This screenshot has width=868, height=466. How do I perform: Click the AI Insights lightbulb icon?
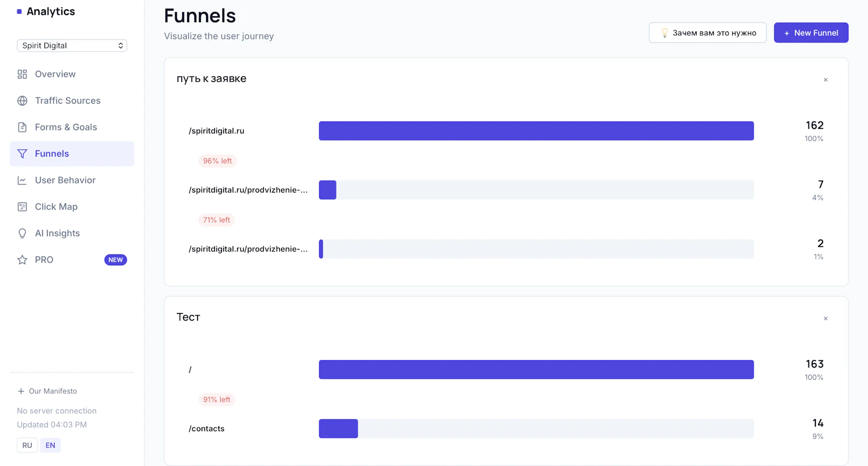(22, 233)
